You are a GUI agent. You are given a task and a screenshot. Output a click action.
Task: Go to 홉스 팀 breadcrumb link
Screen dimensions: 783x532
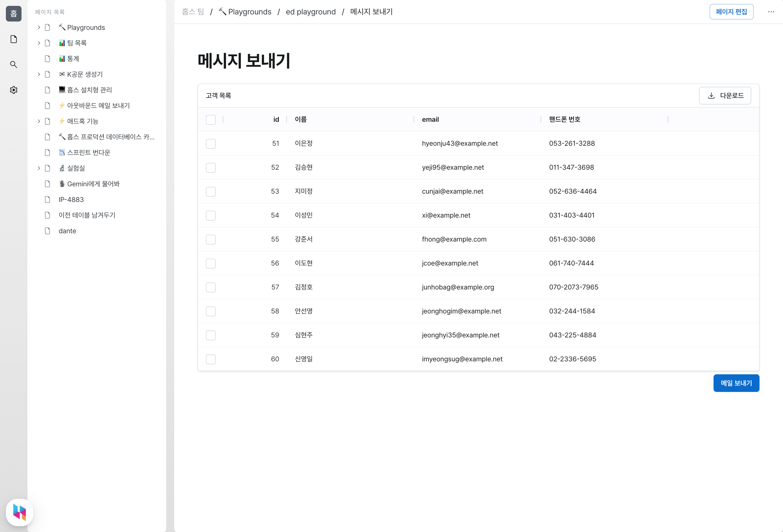pos(193,12)
